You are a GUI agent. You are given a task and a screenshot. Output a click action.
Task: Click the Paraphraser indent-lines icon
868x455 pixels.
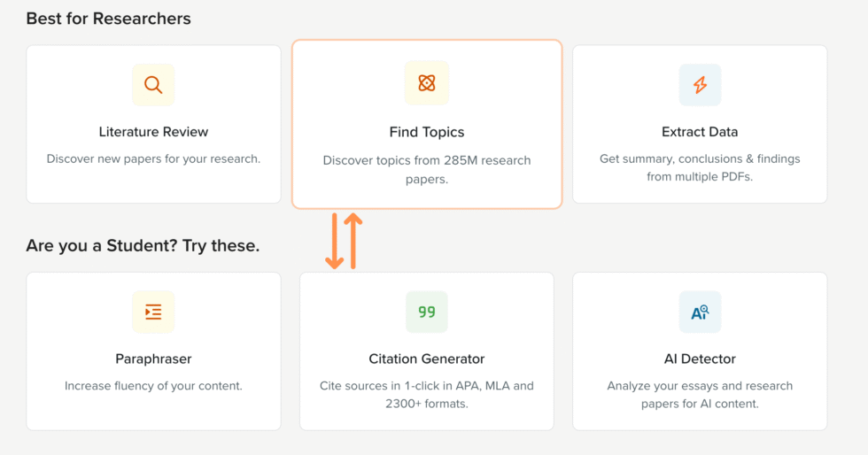153,312
